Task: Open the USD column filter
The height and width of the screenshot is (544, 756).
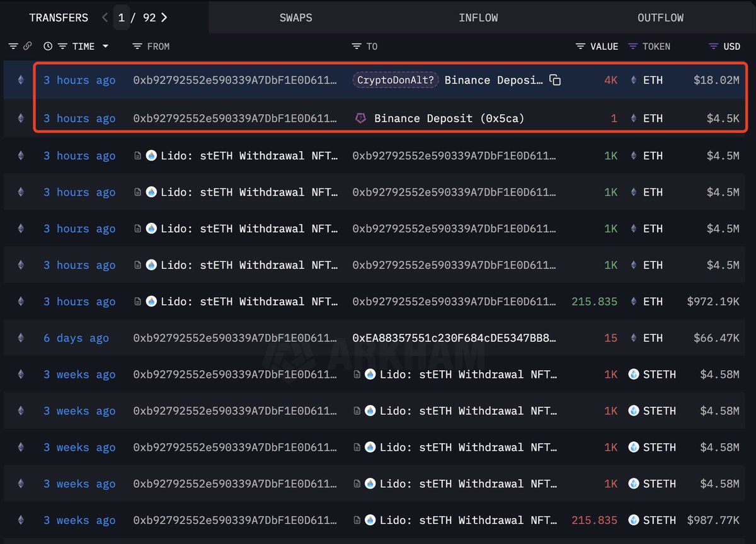Action: click(714, 47)
